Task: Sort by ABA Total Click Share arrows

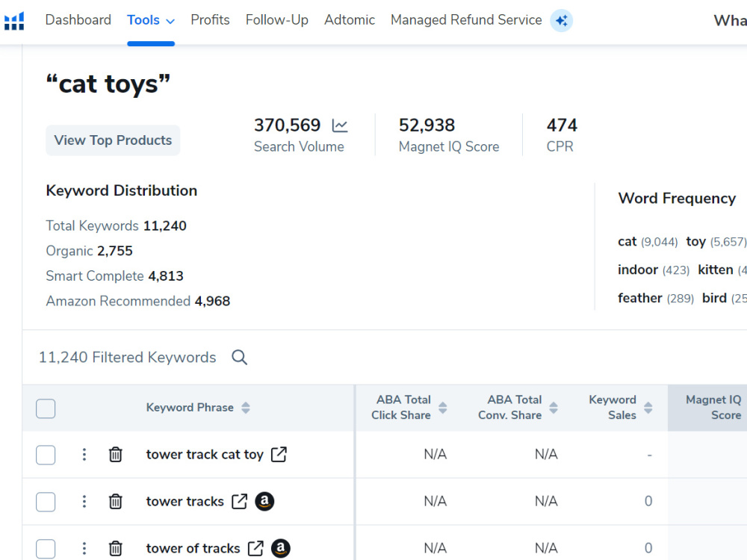Action: [x=442, y=408]
